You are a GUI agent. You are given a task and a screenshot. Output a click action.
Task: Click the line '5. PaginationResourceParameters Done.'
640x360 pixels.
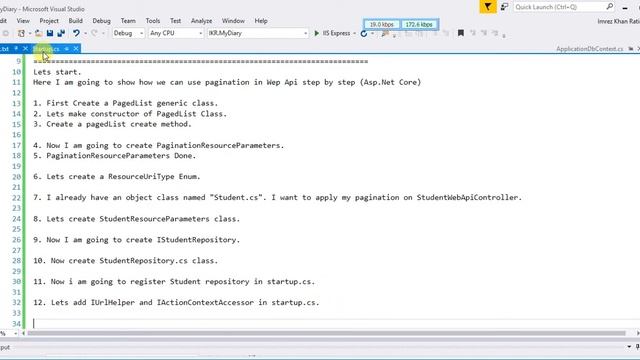[115, 156]
